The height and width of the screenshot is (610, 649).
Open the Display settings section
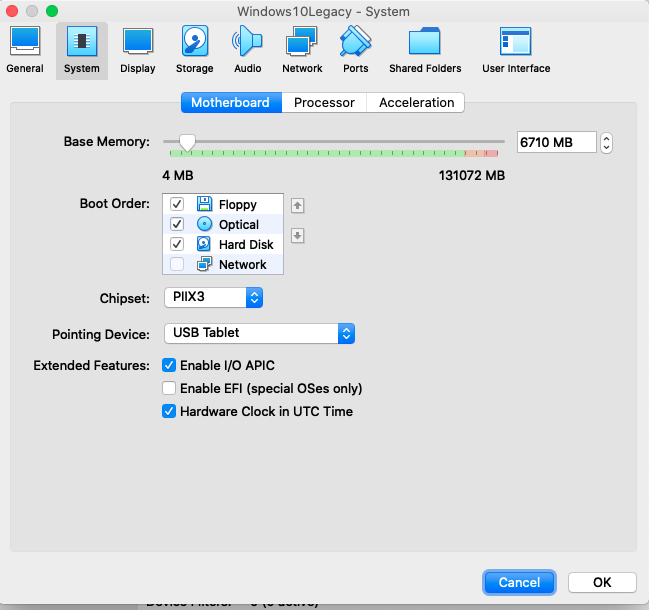click(x=138, y=50)
